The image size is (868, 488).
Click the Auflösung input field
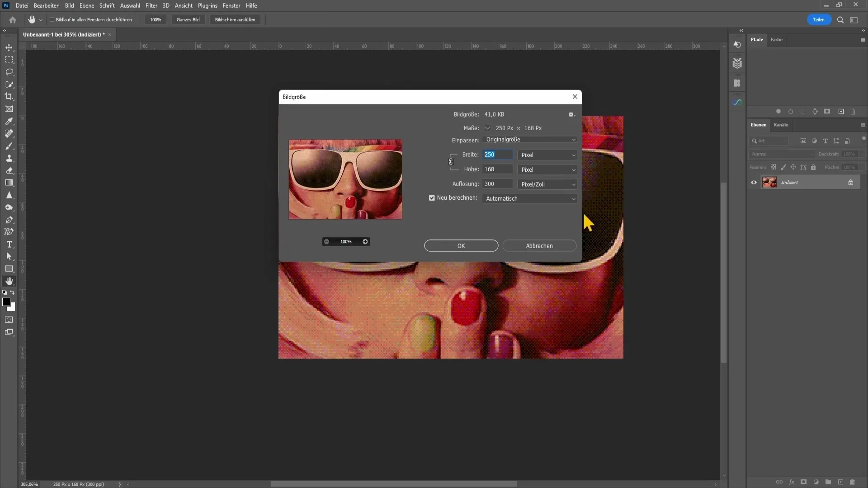[497, 184]
